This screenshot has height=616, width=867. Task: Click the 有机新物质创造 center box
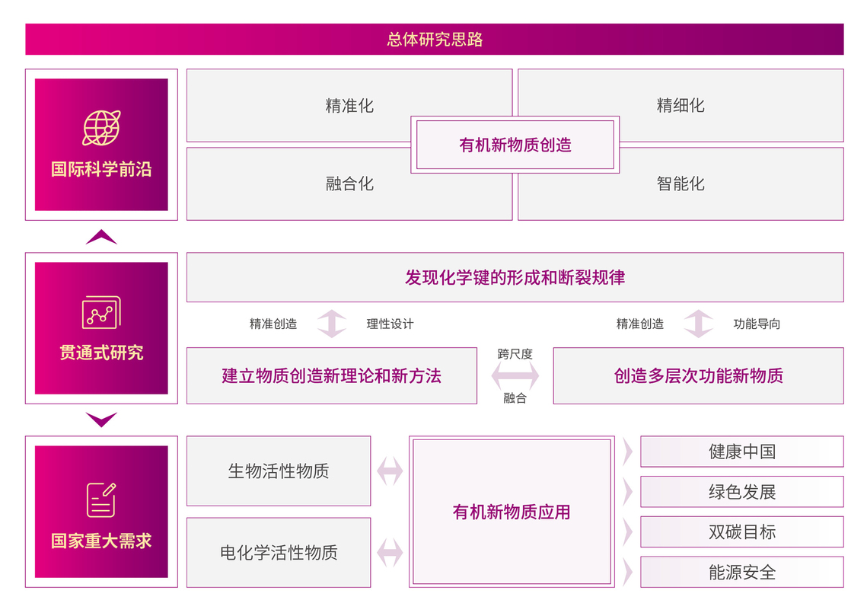pyautogui.click(x=515, y=145)
